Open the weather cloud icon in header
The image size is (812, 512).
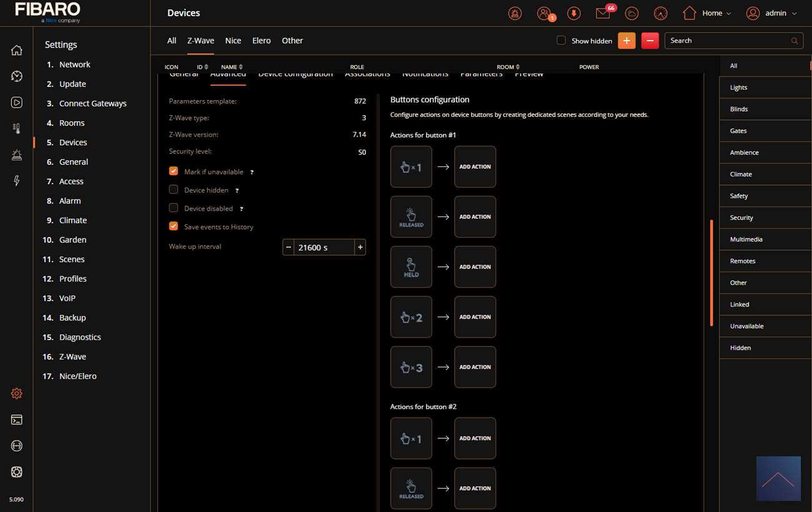(x=631, y=13)
